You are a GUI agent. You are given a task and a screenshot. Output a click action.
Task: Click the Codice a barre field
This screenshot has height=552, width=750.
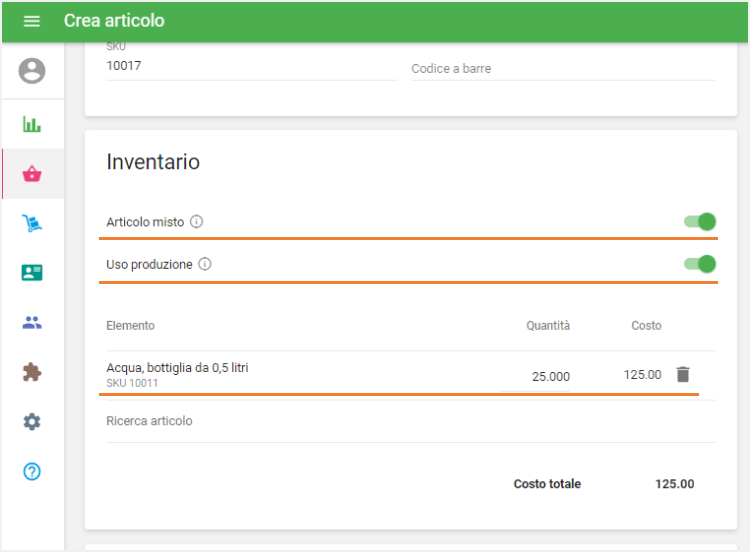[563, 69]
